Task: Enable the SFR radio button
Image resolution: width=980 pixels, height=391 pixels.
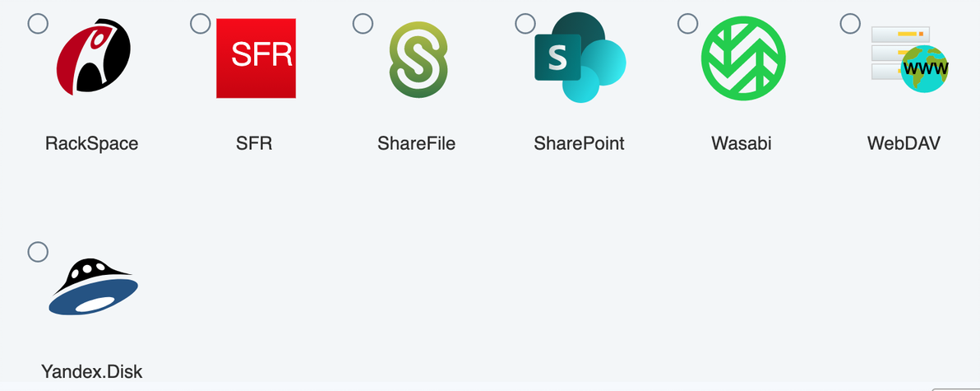Action: point(201,24)
